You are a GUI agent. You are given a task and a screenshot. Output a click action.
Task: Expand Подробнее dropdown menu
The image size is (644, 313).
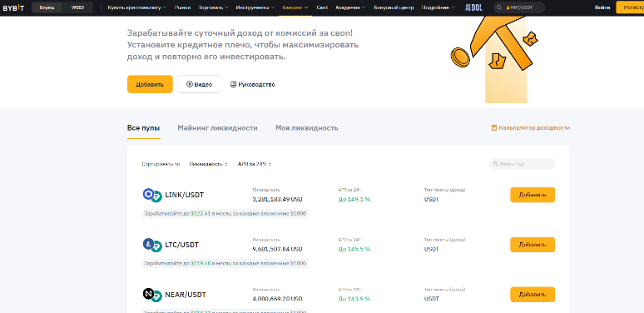pos(438,7)
